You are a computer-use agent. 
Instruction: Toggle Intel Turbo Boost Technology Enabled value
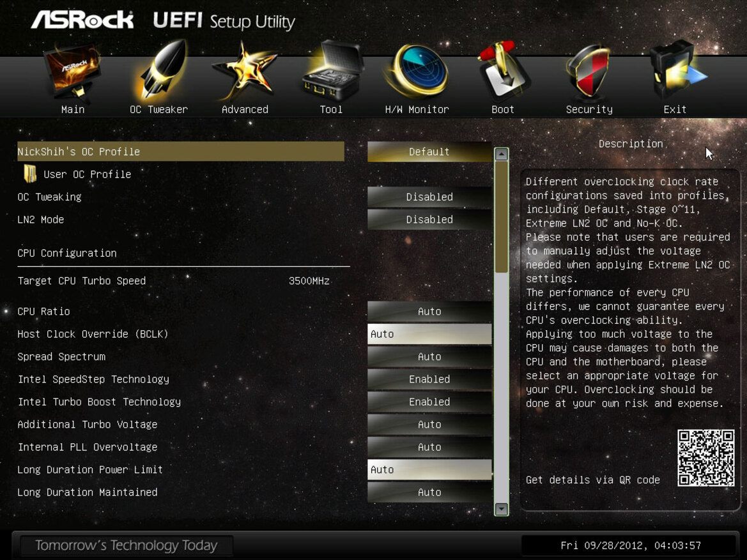point(429,402)
